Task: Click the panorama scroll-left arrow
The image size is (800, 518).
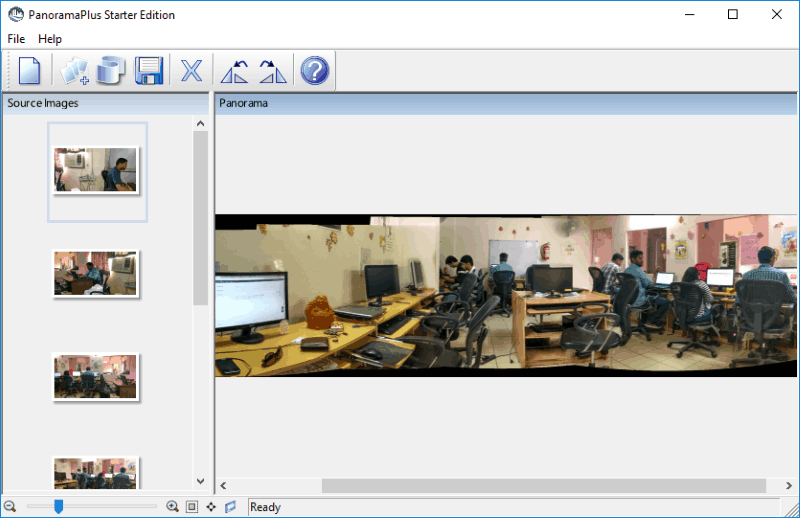Action: (x=223, y=485)
